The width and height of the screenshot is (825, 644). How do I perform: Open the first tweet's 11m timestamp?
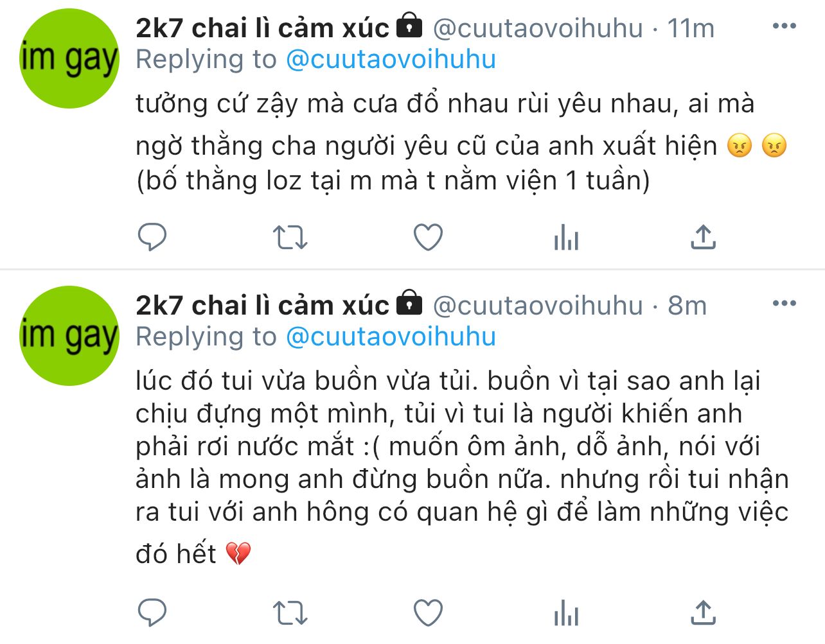691,28
